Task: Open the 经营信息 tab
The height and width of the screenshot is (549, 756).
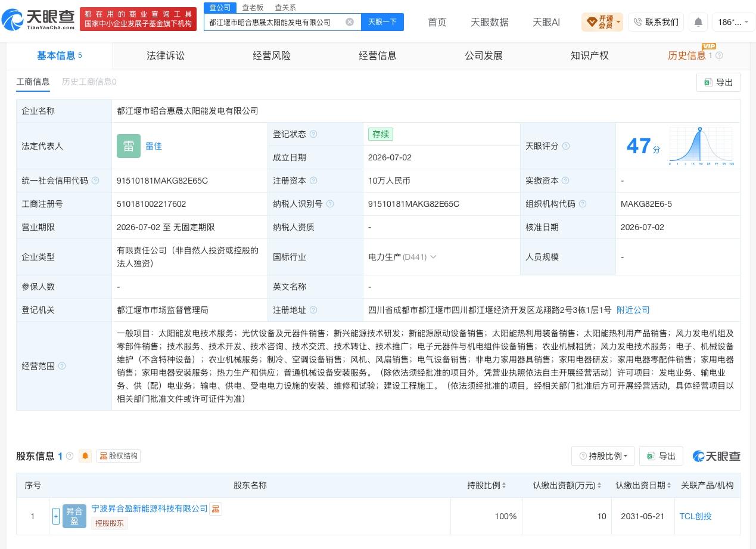Action: click(x=378, y=55)
